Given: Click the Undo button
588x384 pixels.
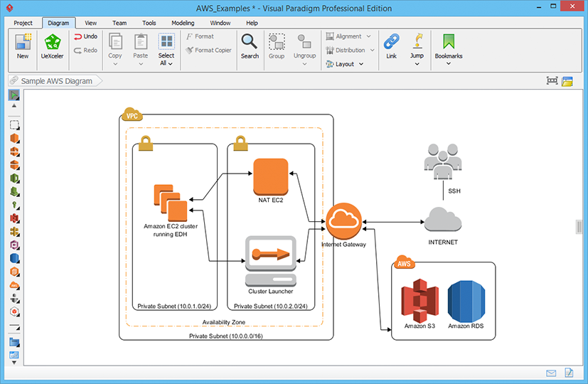Looking at the screenshot, I should coord(85,36).
